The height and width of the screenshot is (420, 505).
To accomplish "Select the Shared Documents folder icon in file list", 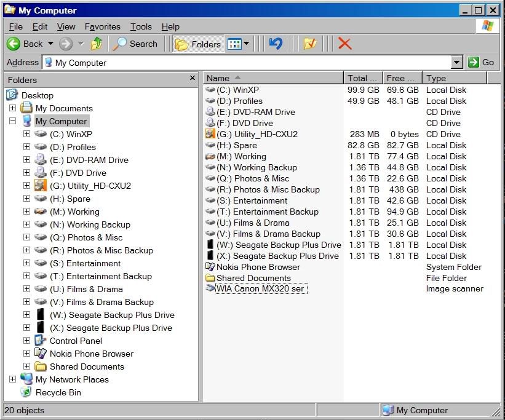I will pyautogui.click(x=210, y=277).
